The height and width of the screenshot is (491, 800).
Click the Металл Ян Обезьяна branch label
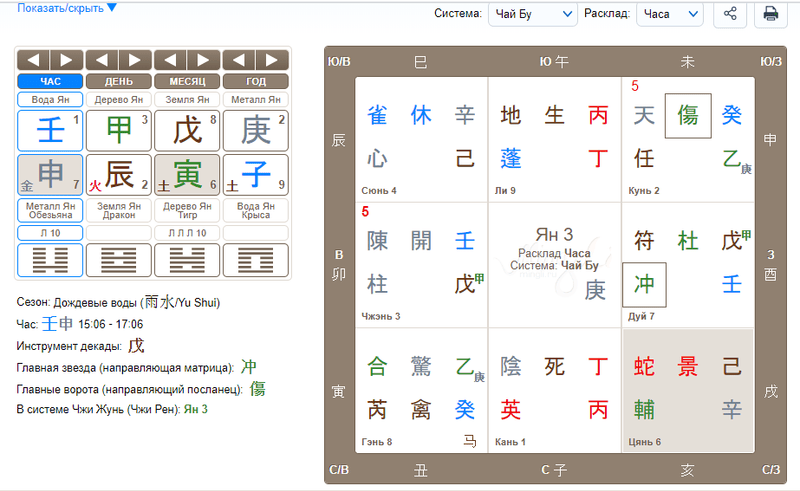(x=51, y=210)
